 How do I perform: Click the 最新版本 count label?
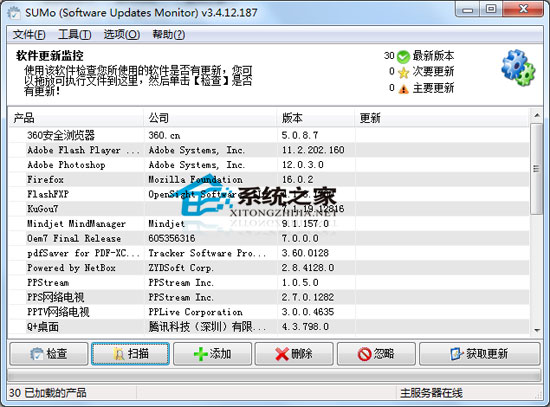(433, 56)
